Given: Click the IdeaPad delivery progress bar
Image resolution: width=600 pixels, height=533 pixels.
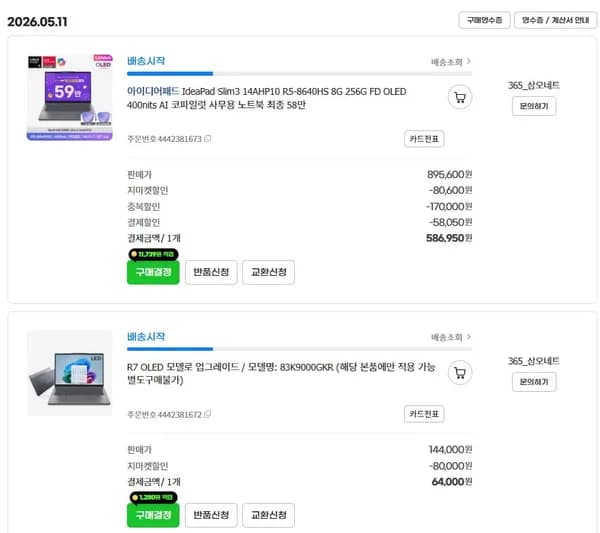Looking at the screenshot, I should tap(299, 73).
